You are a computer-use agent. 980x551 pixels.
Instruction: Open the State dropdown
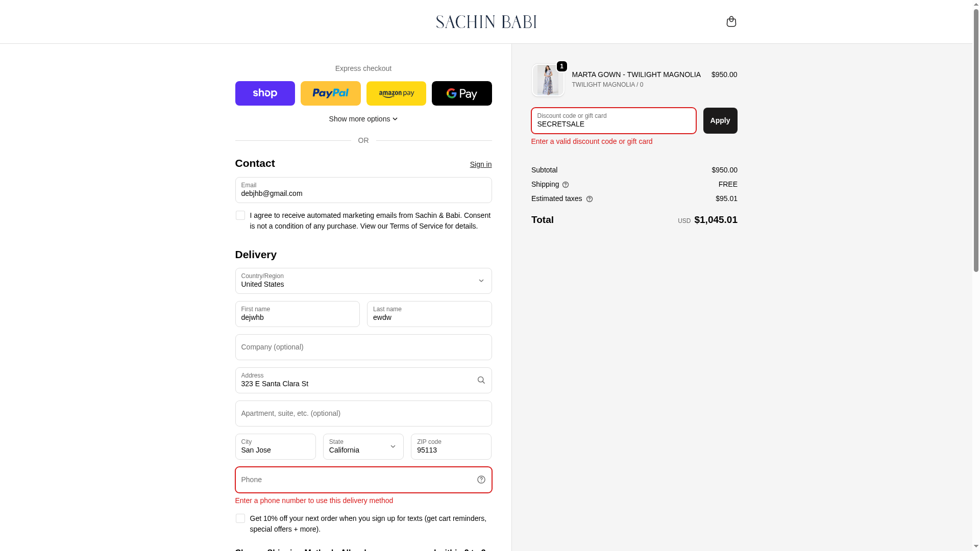point(363,446)
